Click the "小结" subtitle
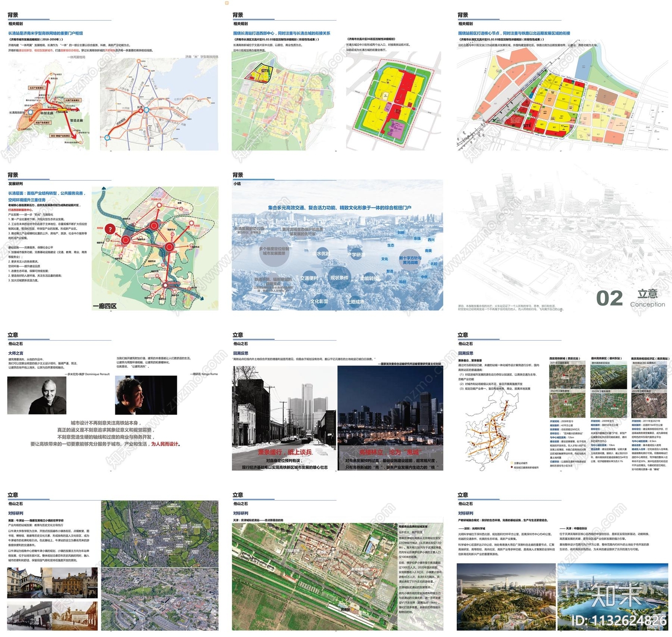Image resolution: width=672 pixels, height=637 pixels. (237, 184)
